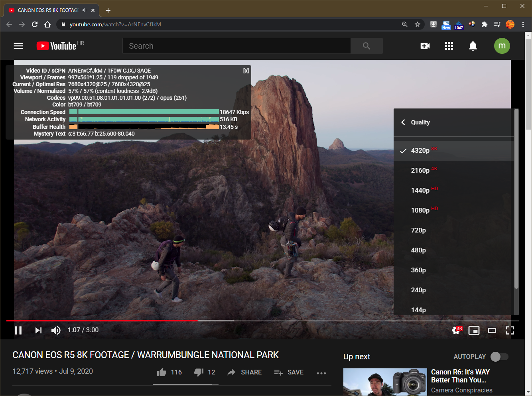
Task: Select 240p quality
Action: tap(453, 290)
